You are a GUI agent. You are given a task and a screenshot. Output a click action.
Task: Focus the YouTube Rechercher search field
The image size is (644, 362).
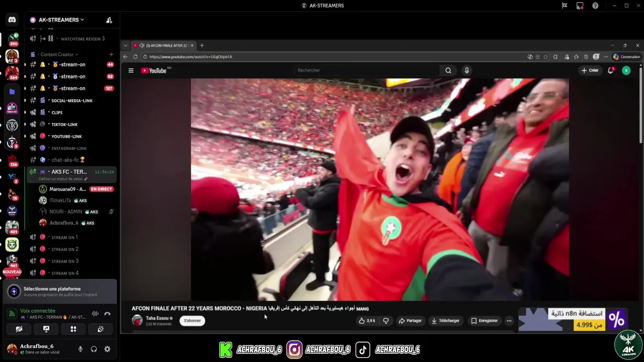(367, 70)
